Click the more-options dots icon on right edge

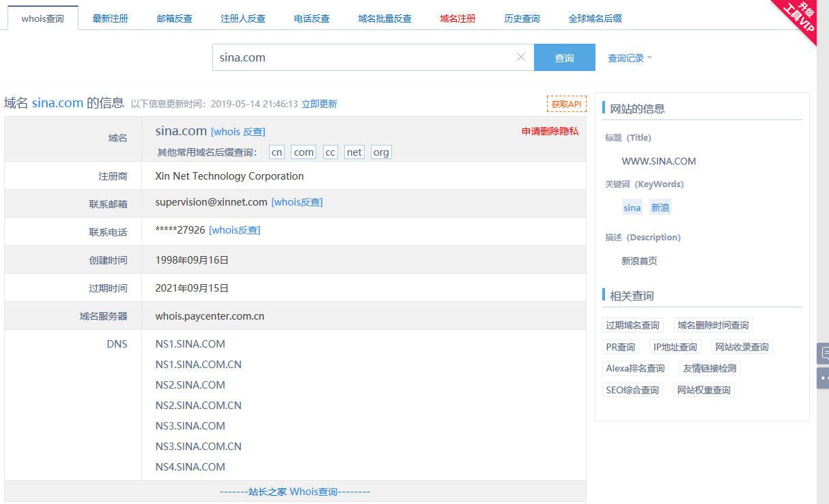coord(824,378)
